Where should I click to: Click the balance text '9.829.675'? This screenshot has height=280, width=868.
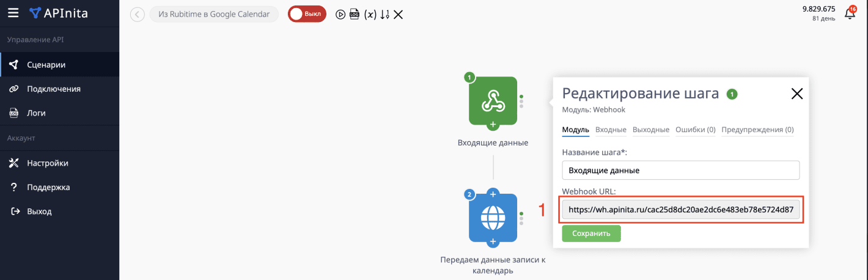click(818, 9)
